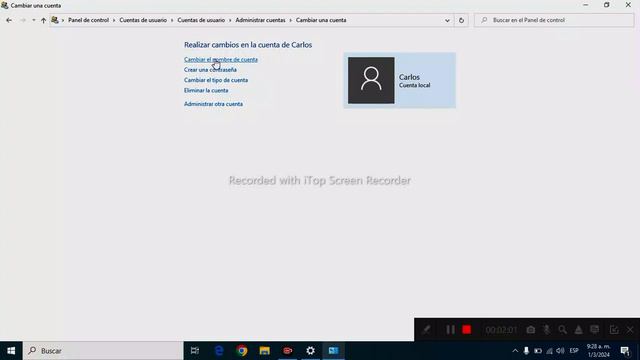The image size is (640, 360).
Task: Click the recorder doodle edit icon
Action: [614, 330]
